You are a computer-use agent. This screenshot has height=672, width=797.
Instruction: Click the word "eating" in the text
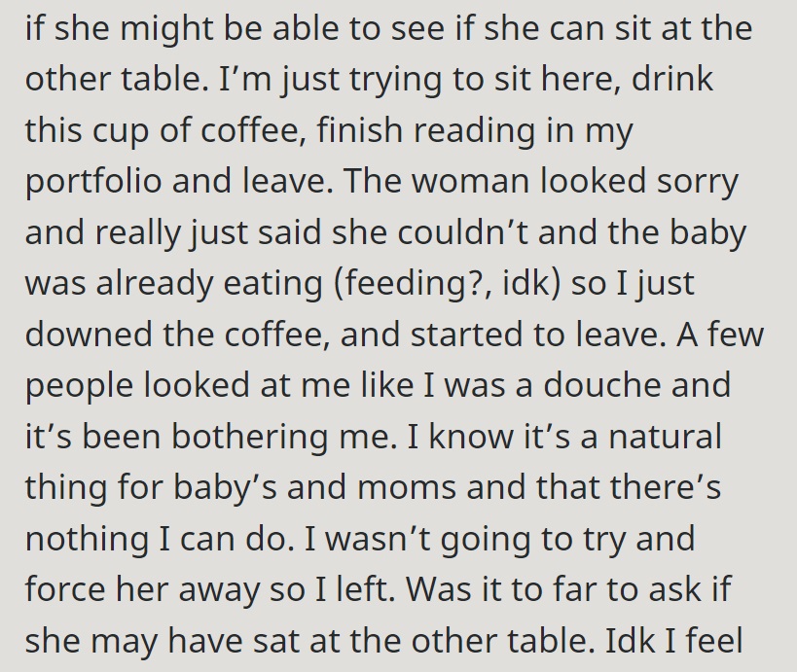click(x=273, y=284)
